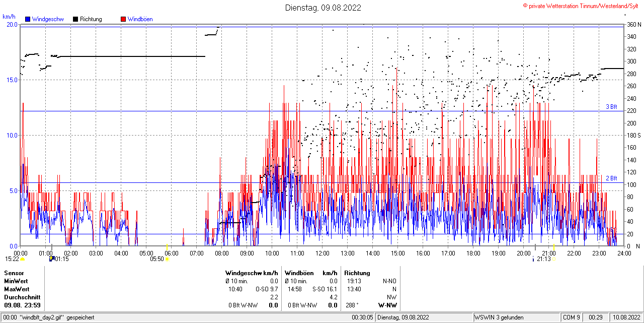
Task: Click the O-SO 9.7 maximum wind speed value
Action: point(267,289)
